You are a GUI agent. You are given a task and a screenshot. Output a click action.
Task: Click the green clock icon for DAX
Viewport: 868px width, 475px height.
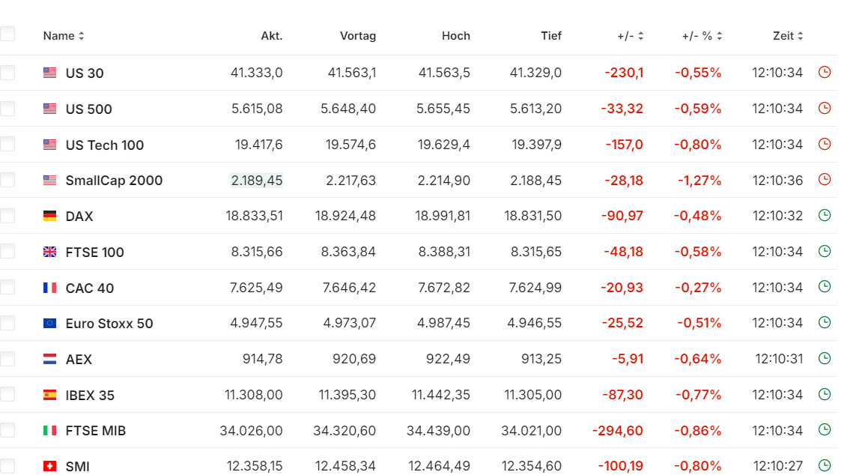click(825, 216)
